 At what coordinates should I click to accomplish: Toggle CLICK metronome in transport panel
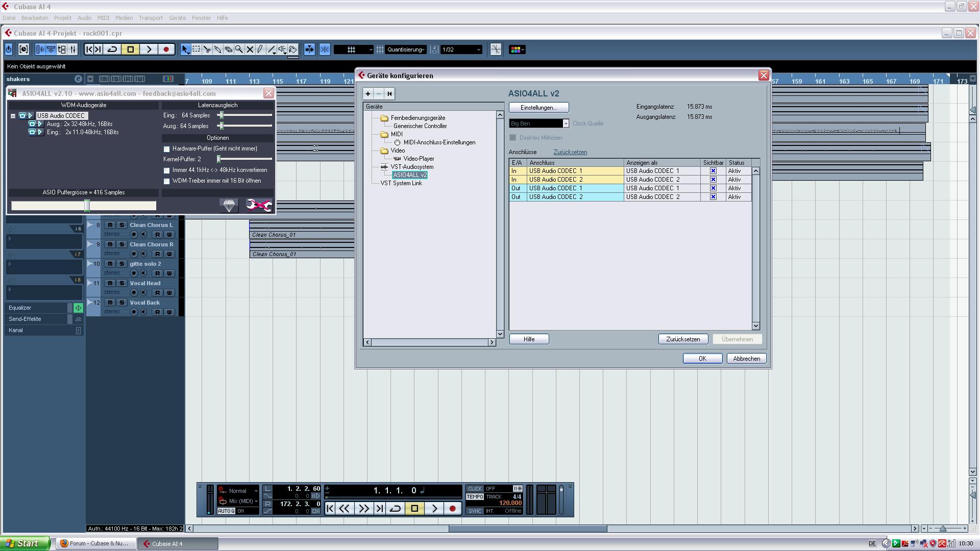(475, 489)
